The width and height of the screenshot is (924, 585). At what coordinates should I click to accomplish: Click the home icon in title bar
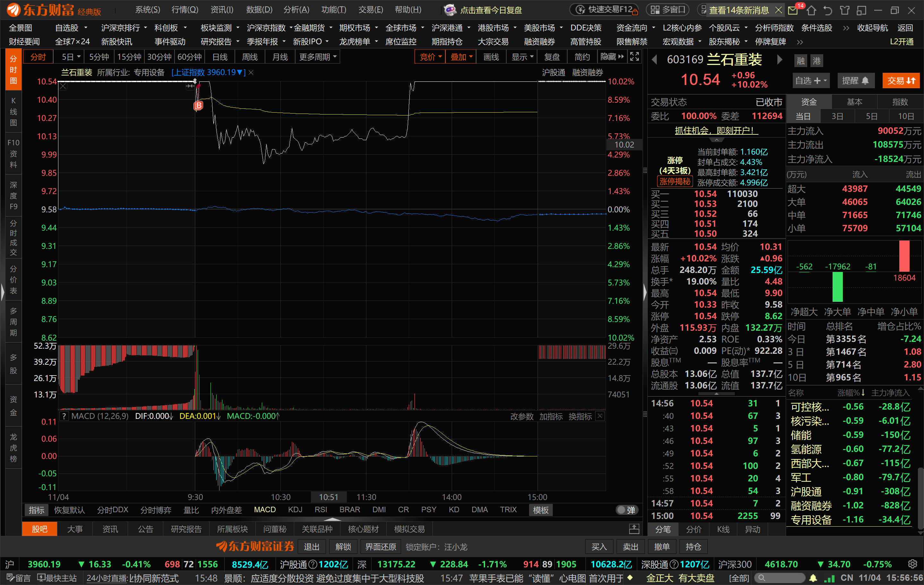click(x=811, y=10)
